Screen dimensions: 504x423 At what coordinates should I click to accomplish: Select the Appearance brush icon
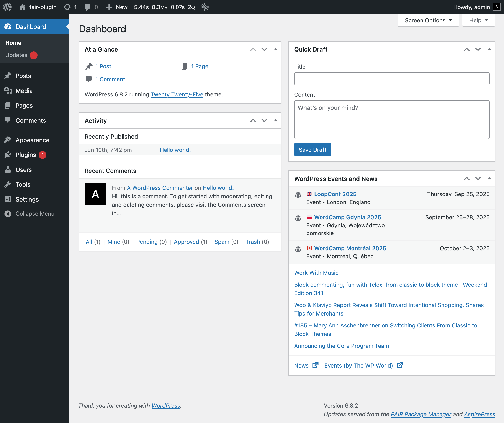tap(8, 140)
